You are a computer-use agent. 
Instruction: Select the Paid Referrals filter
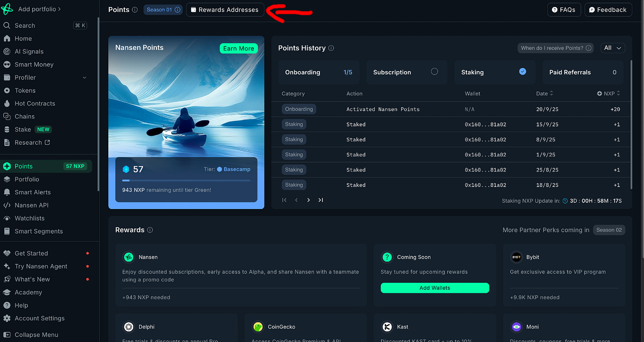[583, 72]
